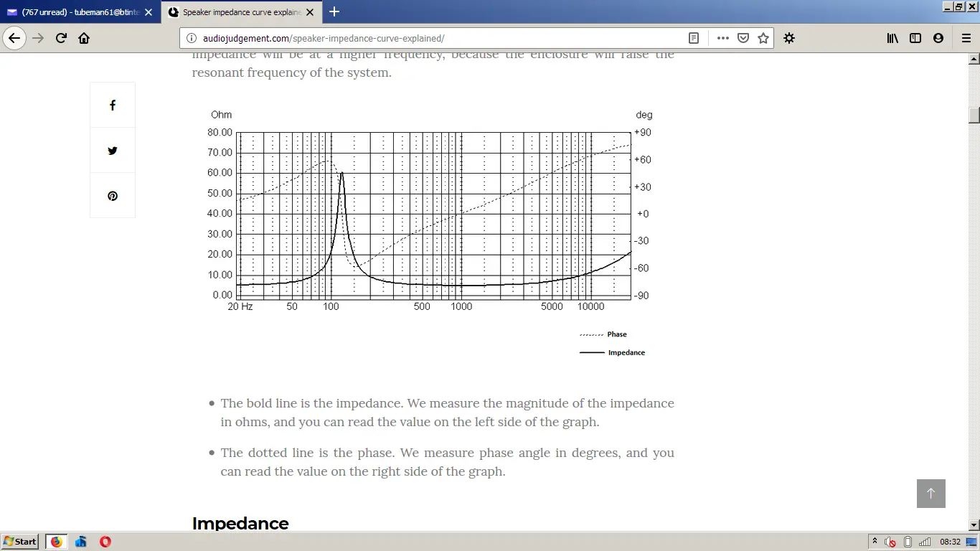Image resolution: width=980 pixels, height=551 pixels.
Task: Click the audiojudgement.com address bar
Action: pyautogui.click(x=430, y=38)
